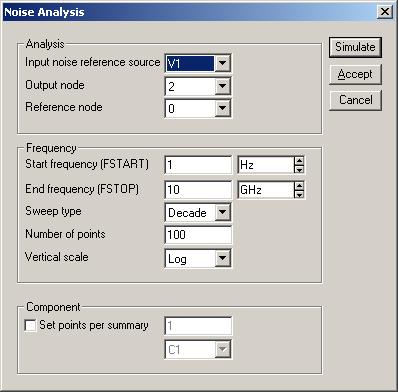Open the Vertical scale Log dropdown
The width and height of the screenshot is (398, 392).
[x=222, y=258]
